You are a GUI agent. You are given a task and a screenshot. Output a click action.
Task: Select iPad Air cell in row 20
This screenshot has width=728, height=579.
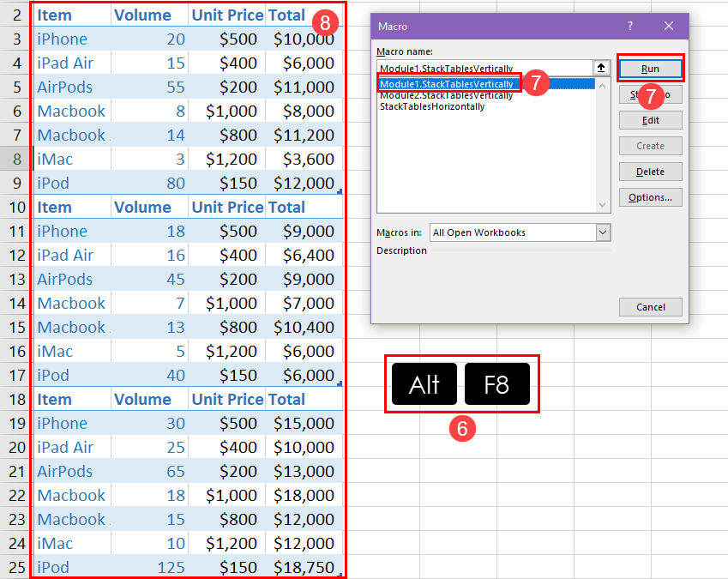(x=72, y=448)
